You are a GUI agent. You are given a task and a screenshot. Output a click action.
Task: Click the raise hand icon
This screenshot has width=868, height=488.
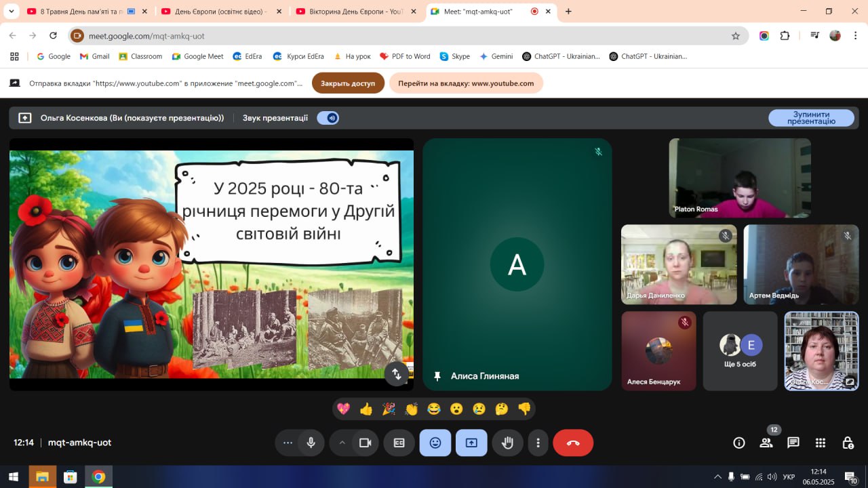507,443
